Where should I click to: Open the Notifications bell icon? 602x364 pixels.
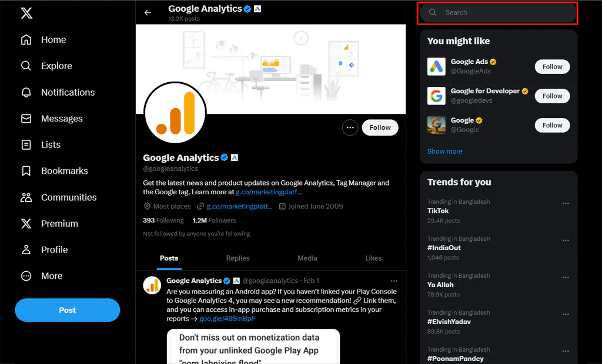coord(26,92)
